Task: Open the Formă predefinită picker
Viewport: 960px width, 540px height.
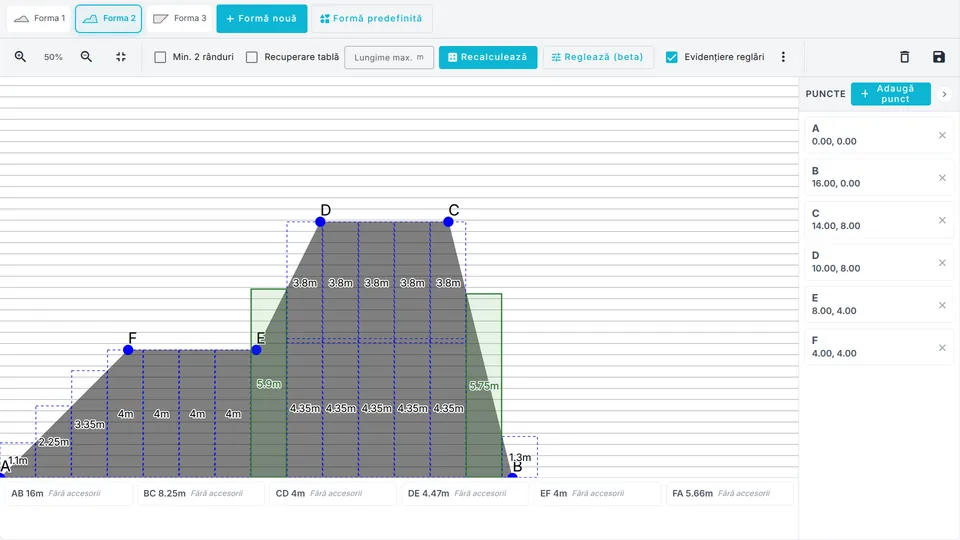Action: point(372,18)
